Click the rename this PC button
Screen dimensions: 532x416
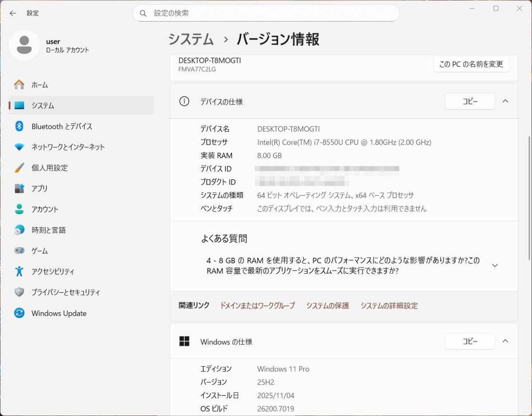pos(471,64)
